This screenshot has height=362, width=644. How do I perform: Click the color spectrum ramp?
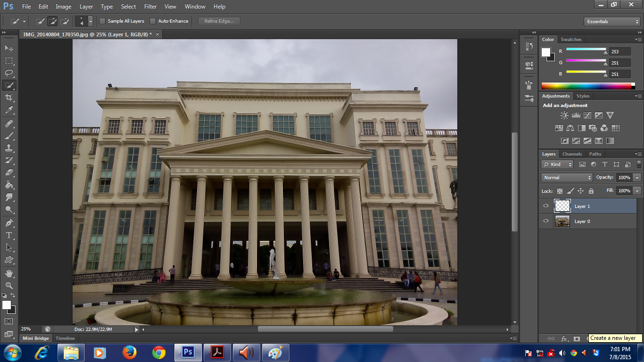(x=588, y=86)
